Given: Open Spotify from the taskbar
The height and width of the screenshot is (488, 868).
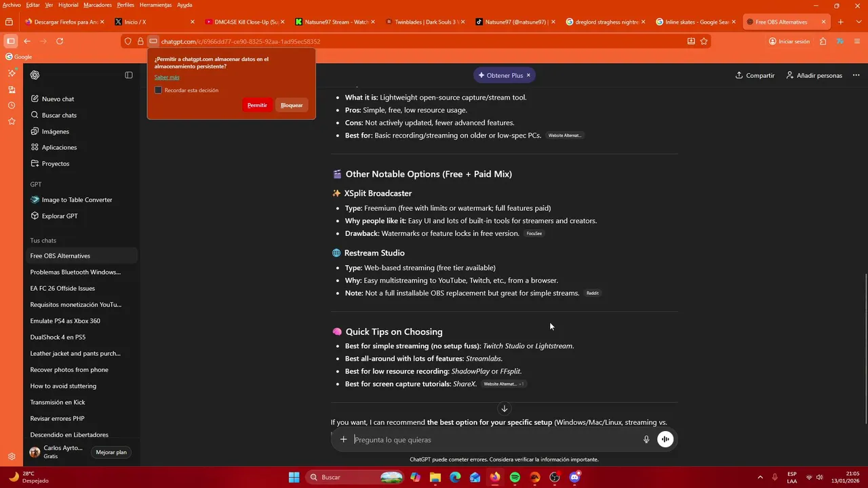Looking at the screenshot, I should point(515,477).
